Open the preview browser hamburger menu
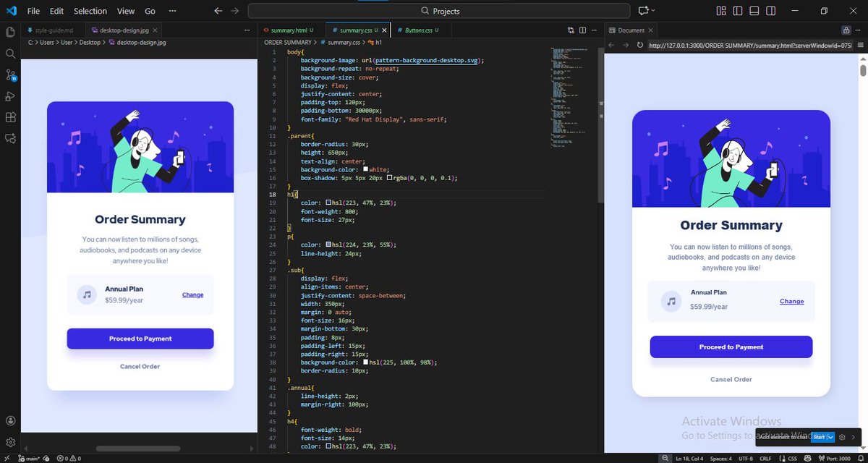Screen dimensions: 868x463 tap(862, 45)
